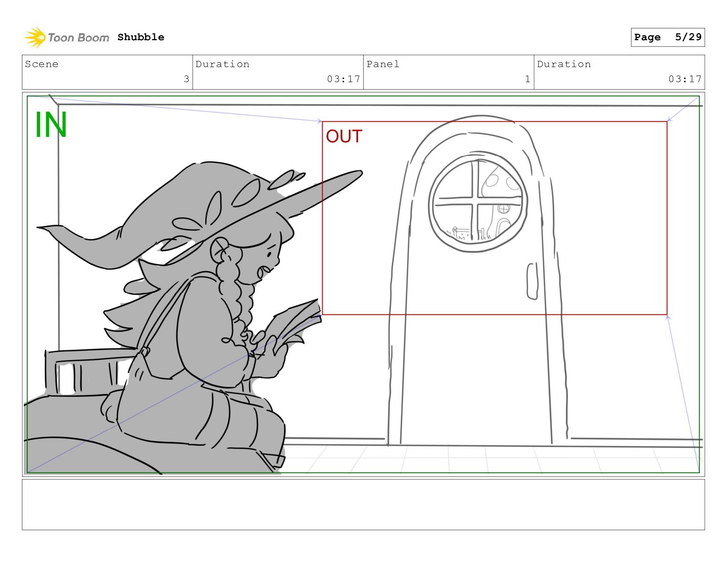
Task: Click the green IN camera label
Action: coord(51,125)
